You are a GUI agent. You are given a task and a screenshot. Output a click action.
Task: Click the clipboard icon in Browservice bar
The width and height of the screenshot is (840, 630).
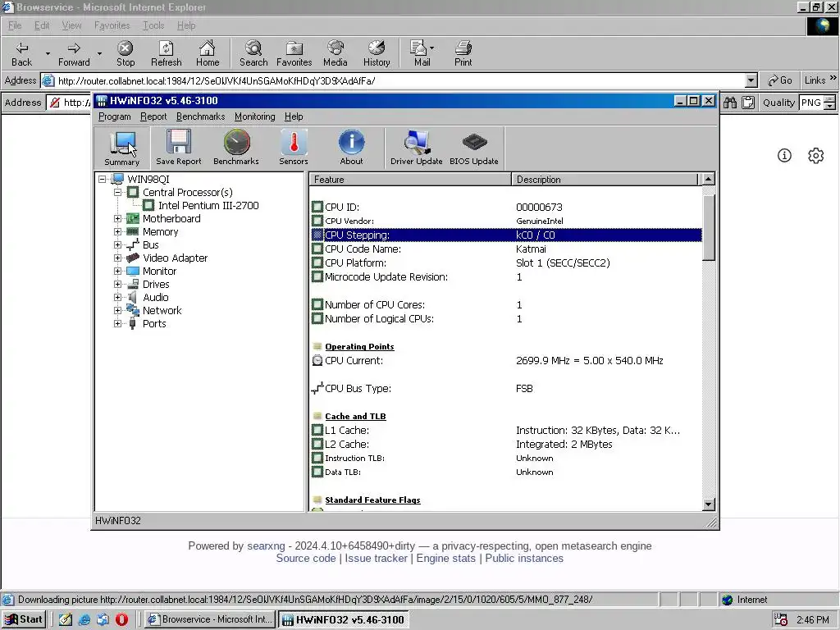click(748, 103)
